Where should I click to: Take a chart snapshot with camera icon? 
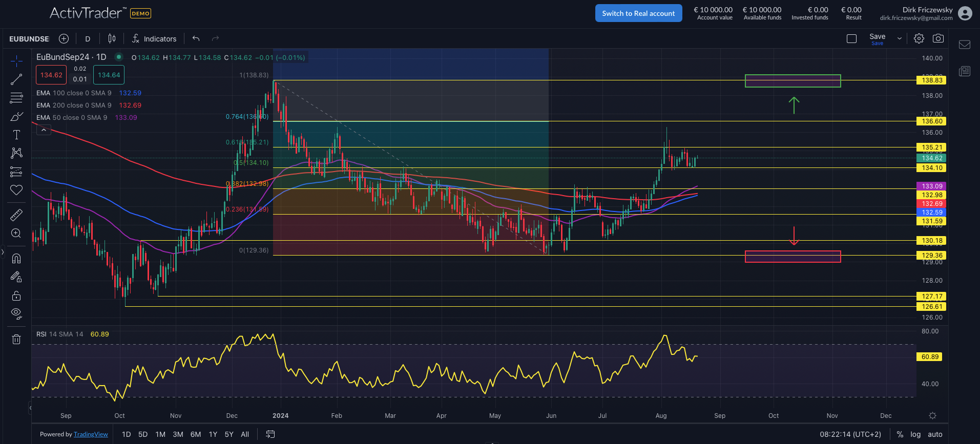pyautogui.click(x=938, y=38)
